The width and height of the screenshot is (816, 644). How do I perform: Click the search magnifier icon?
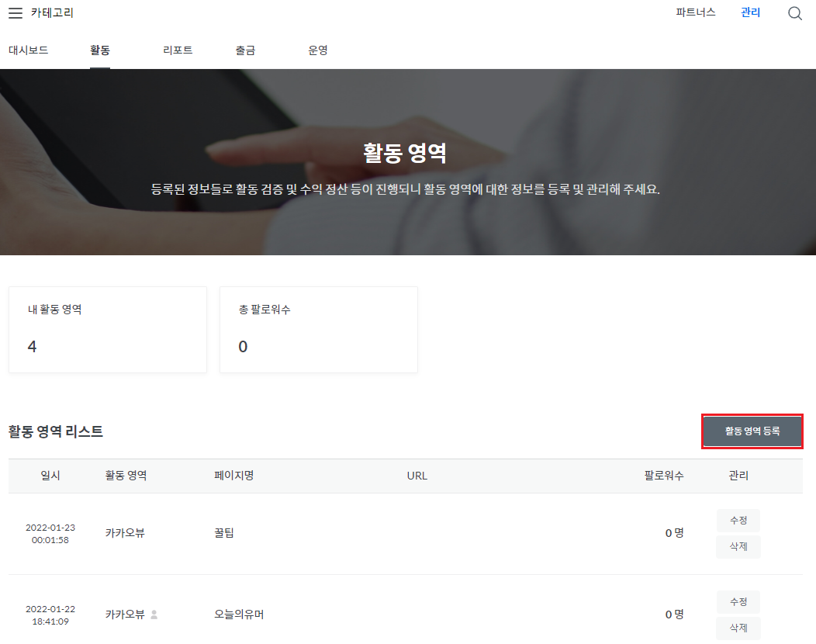pos(794,13)
